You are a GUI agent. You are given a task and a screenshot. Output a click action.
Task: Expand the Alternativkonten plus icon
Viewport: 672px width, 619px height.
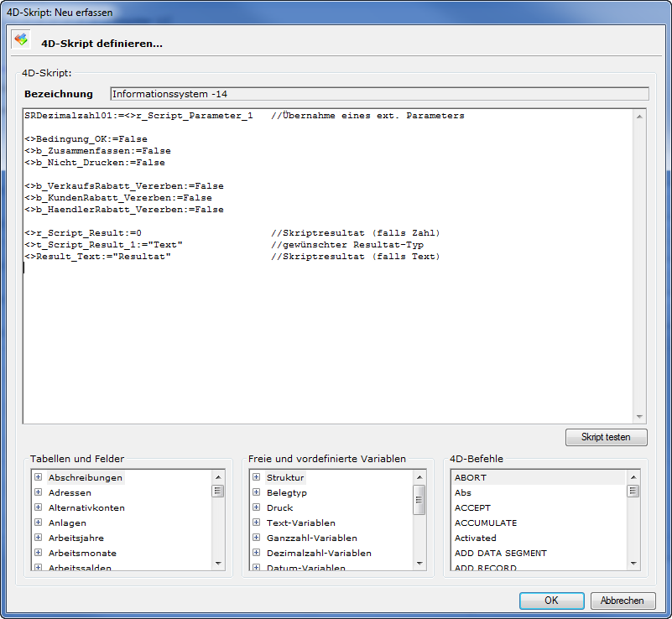pyautogui.click(x=38, y=507)
